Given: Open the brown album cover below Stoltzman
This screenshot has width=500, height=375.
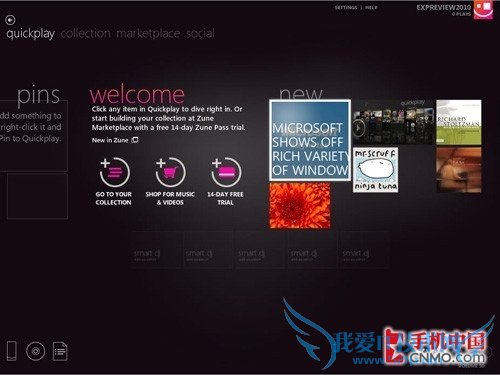Looking at the screenshot, I should 459,170.
